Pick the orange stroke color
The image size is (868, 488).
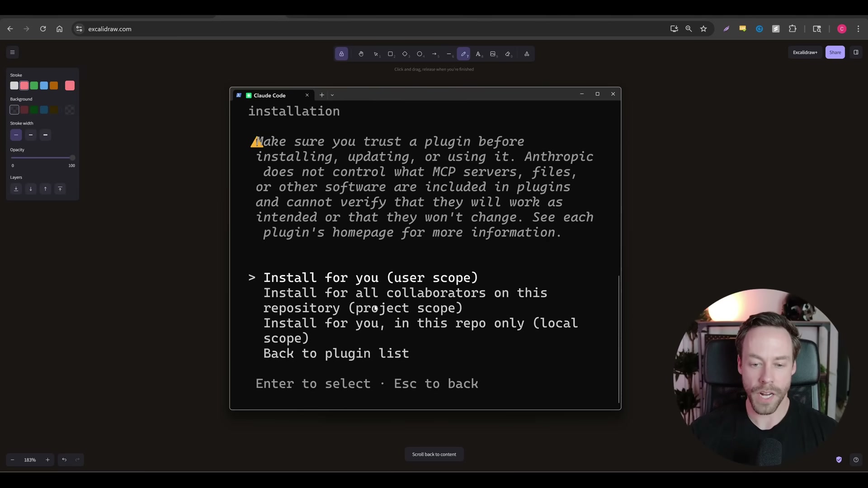click(54, 86)
